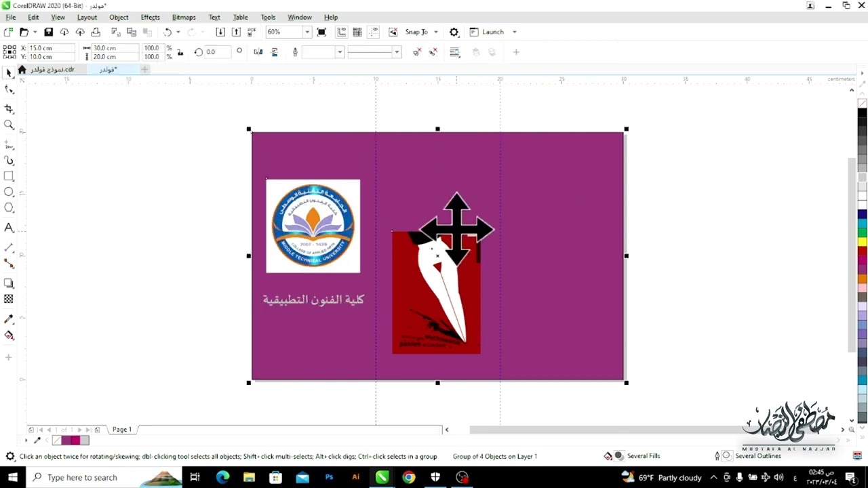868x488 pixels.
Task: Open the Effects menu
Action: click(150, 17)
